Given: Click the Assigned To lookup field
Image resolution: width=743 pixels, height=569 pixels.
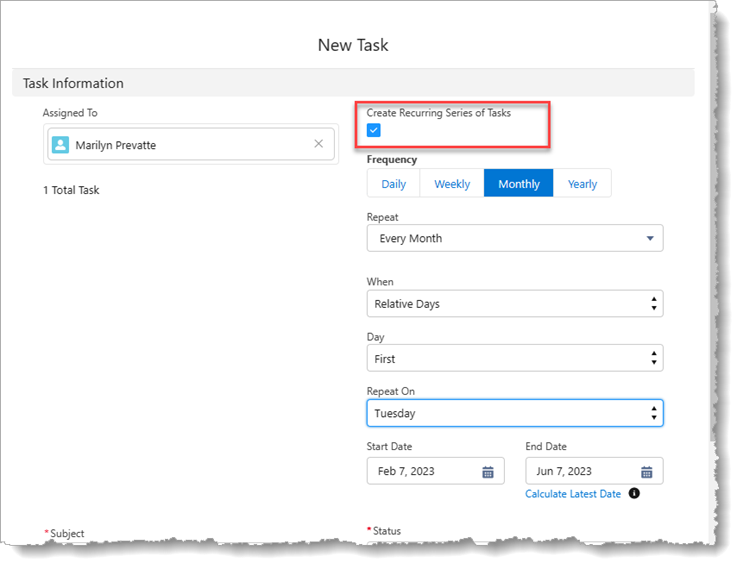Looking at the screenshot, I should click(x=190, y=145).
